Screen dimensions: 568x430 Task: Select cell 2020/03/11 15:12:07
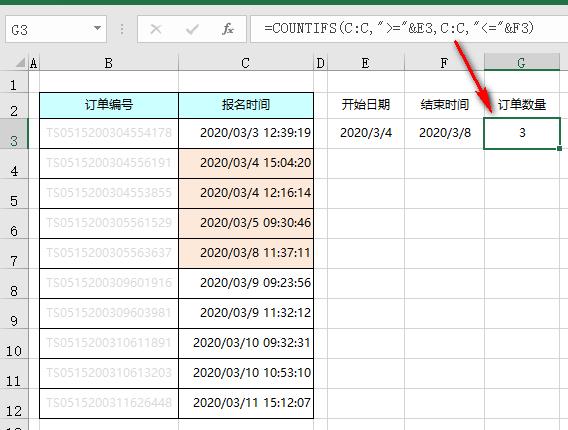coord(246,404)
